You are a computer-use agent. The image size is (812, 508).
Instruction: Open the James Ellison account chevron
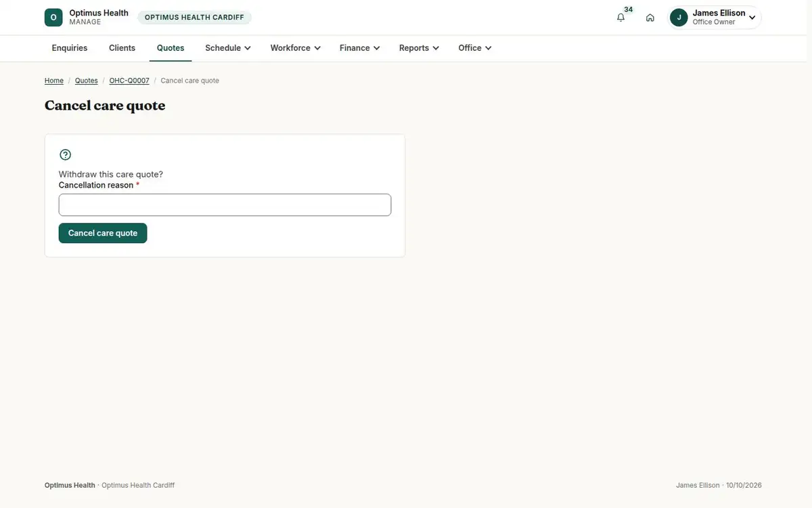pyautogui.click(x=752, y=18)
